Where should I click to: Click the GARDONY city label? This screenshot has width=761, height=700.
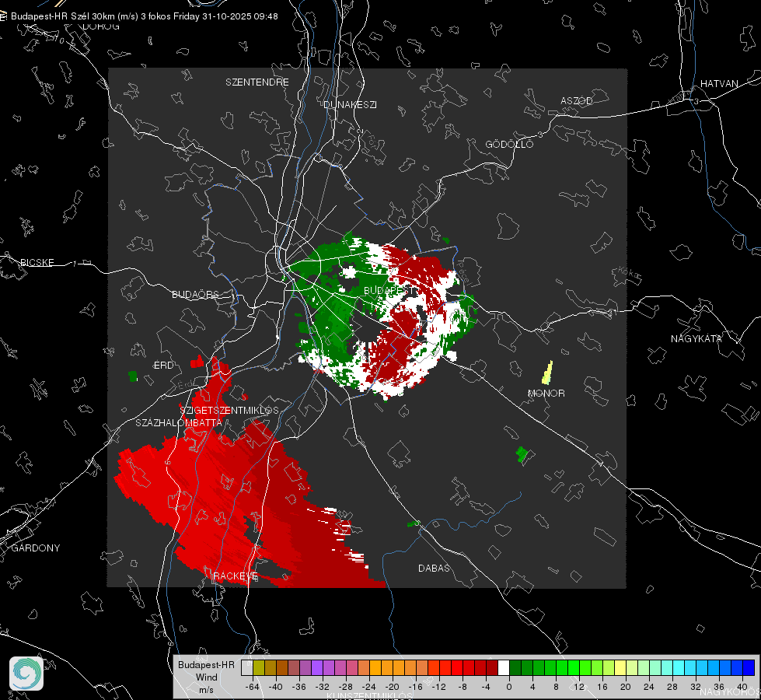pyautogui.click(x=36, y=548)
